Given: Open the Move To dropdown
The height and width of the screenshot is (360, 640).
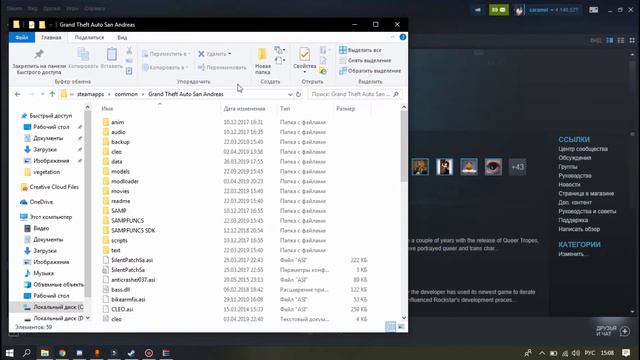Looking at the screenshot, I should (x=167, y=53).
